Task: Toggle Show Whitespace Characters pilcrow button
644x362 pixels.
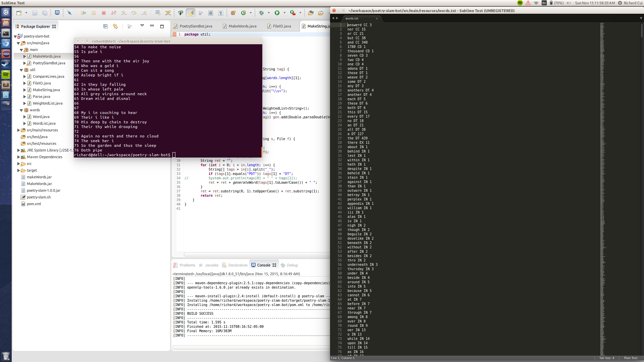Action: click(221, 13)
